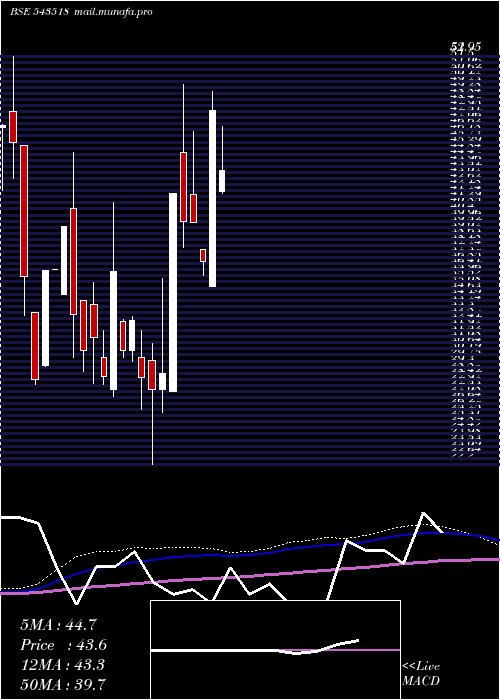Select the 5MA : 44.7 value
The width and height of the screenshot is (500, 700).
(58, 625)
